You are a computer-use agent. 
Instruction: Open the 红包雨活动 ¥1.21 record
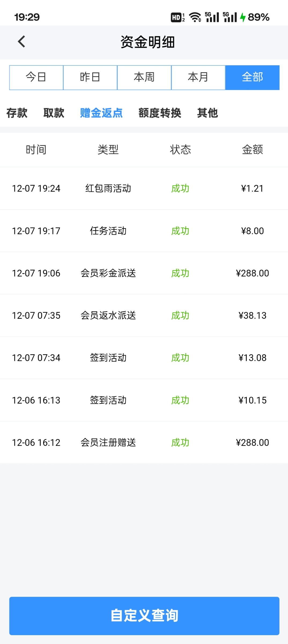[144, 188]
